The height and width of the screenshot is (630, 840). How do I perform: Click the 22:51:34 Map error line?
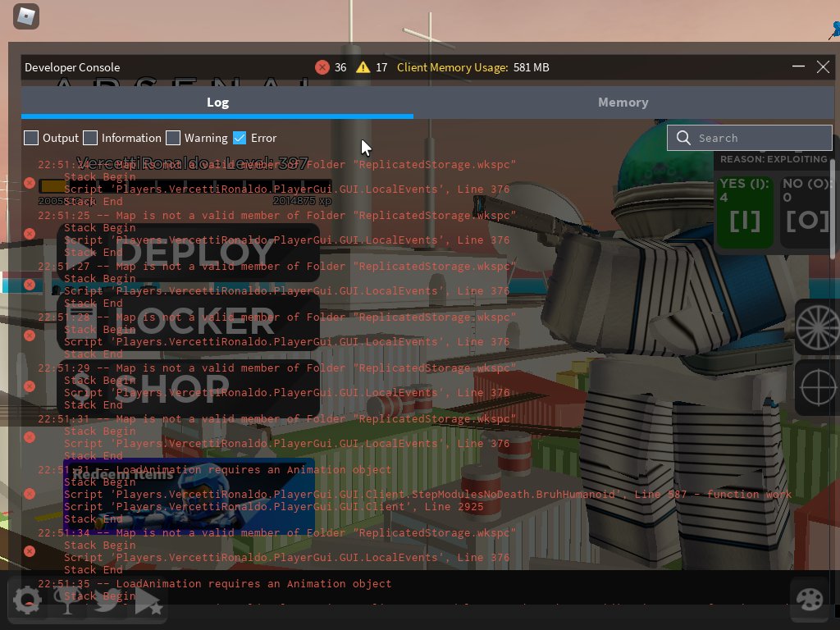pyautogui.click(x=276, y=533)
